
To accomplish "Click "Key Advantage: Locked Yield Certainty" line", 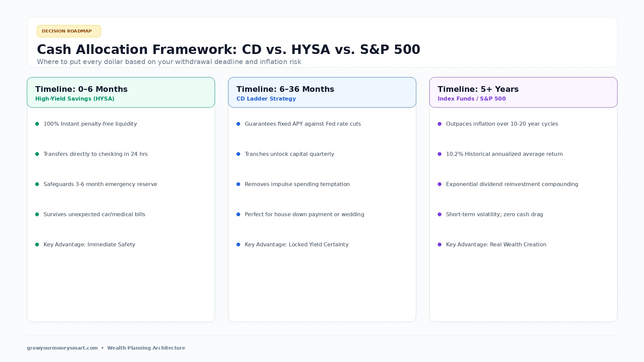I will 297,245.
